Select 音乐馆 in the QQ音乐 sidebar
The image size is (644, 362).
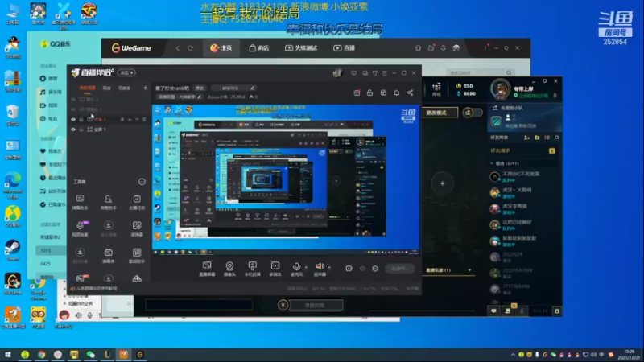point(52,92)
